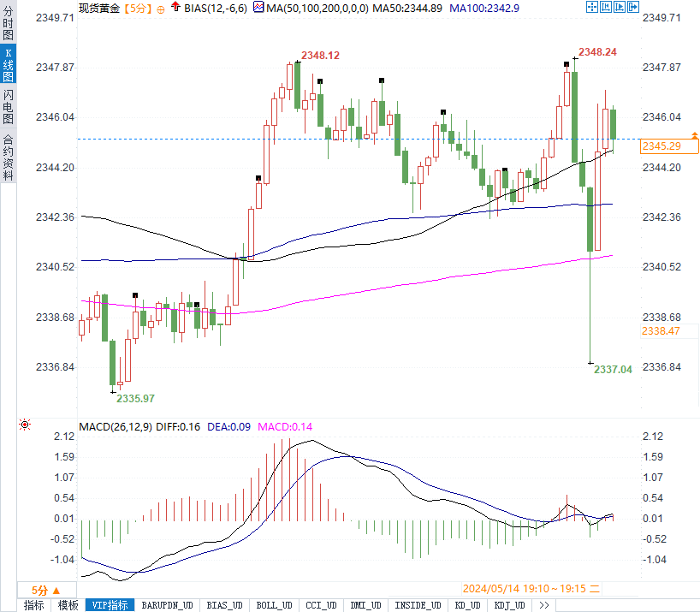Open the 模板 tab
This screenshot has height=612, width=700.
click(68, 605)
